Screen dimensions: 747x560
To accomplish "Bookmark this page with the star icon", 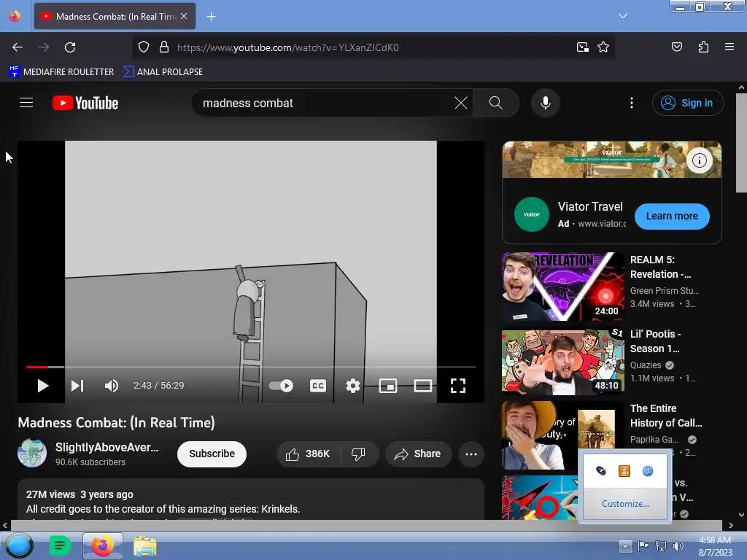I will pos(603,47).
